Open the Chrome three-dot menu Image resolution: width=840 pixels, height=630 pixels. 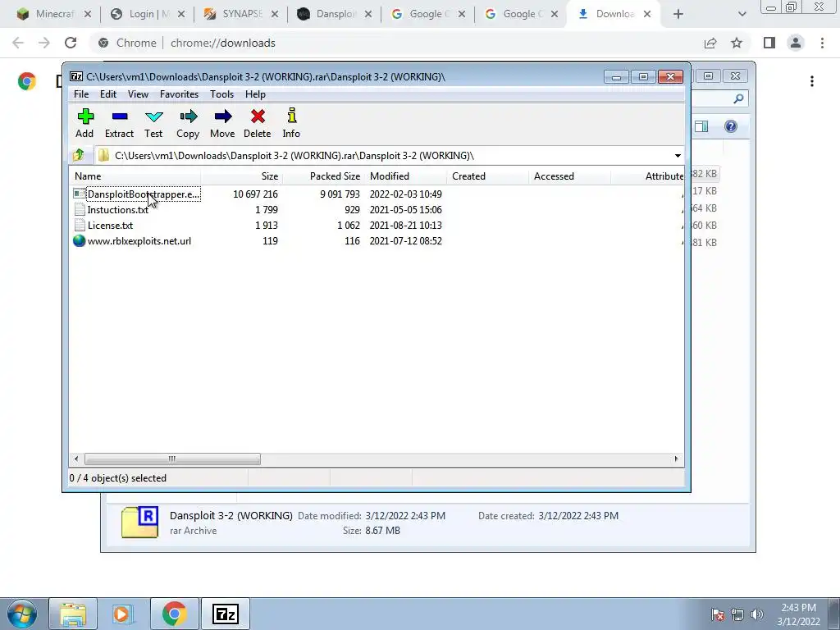tap(822, 43)
